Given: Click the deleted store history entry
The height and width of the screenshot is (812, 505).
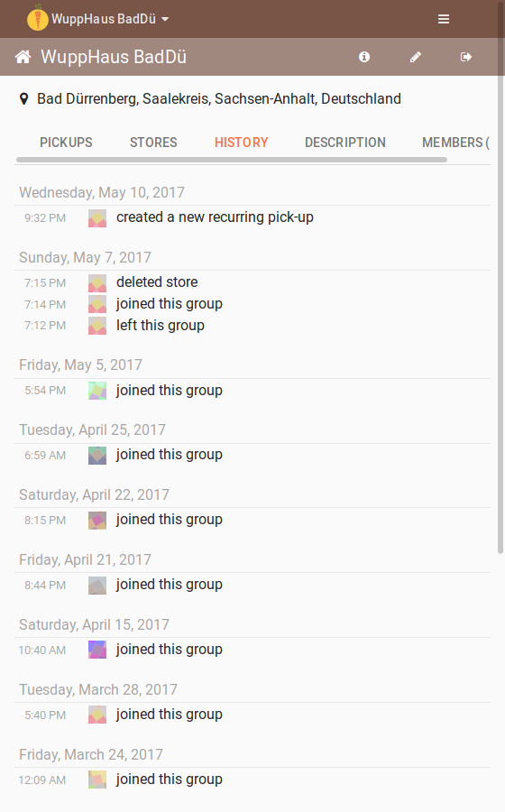Looking at the screenshot, I should [252, 282].
